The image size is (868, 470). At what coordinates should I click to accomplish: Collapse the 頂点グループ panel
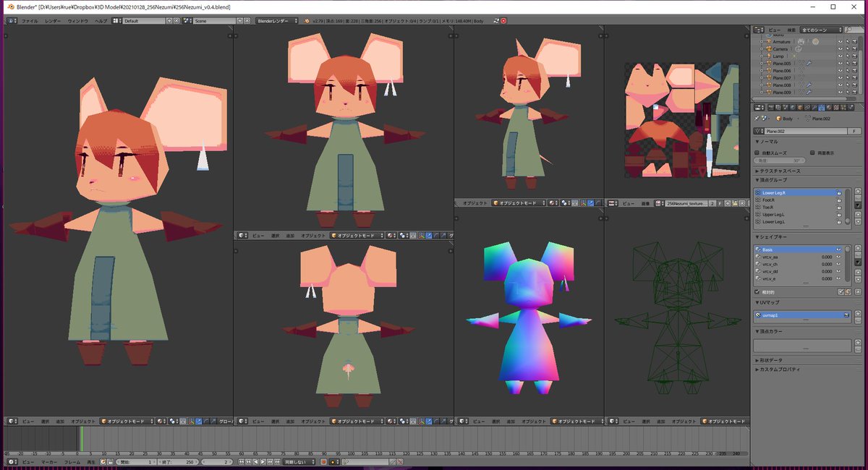(772, 180)
